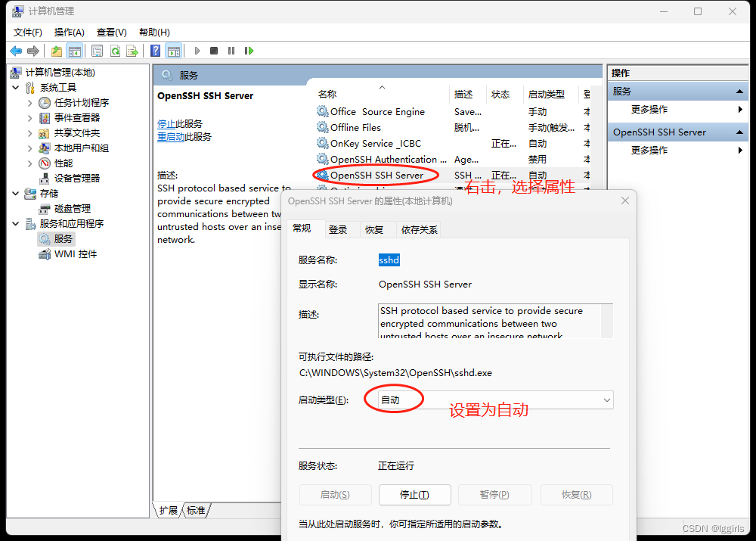Click the 启动(S) button
Screen dimensions: 756x541
click(335, 495)
